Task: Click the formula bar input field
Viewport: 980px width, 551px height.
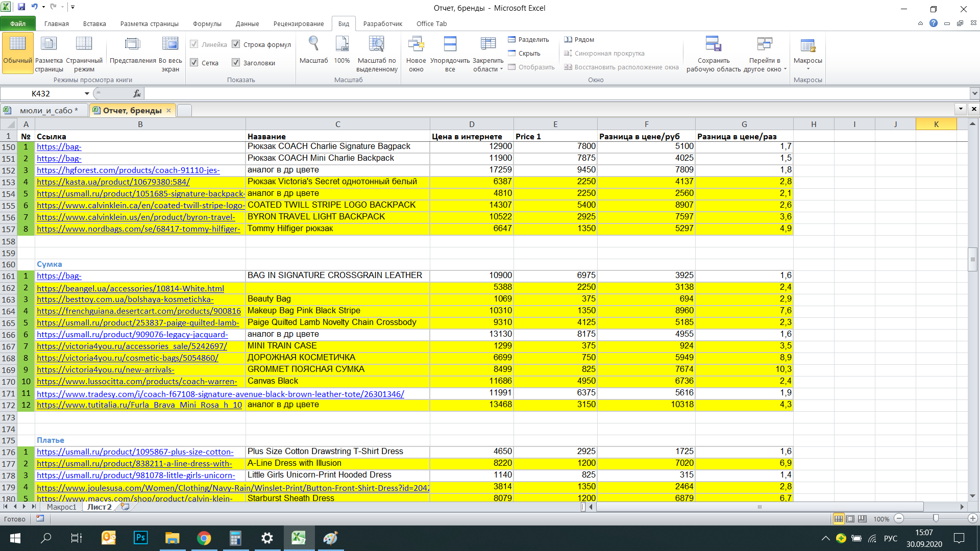Action: point(557,94)
